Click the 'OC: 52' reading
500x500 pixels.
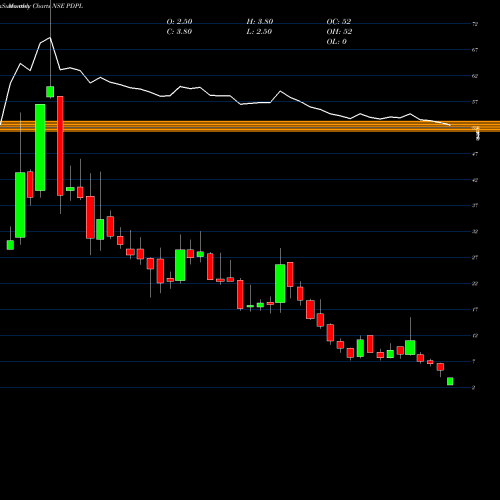point(339,21)
